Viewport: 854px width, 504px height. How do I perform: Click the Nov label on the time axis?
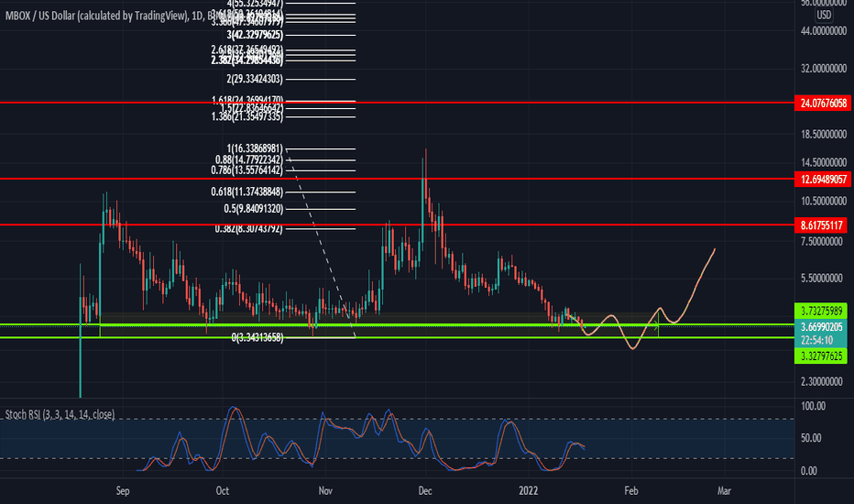click(325, 491)
